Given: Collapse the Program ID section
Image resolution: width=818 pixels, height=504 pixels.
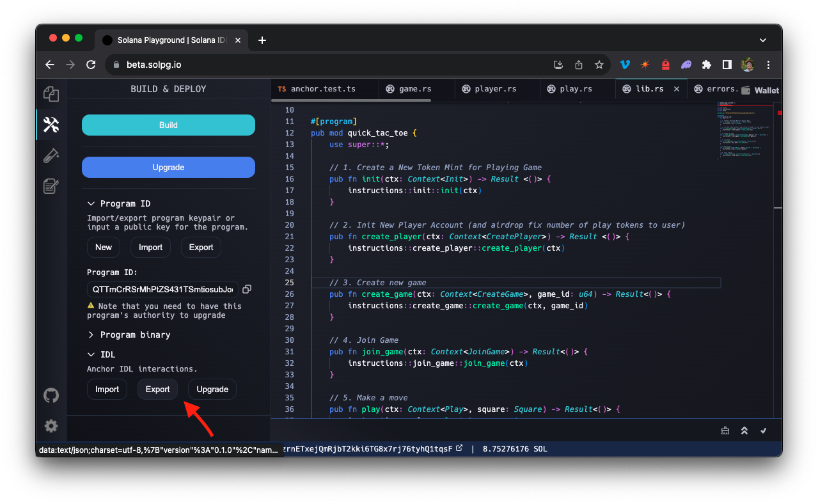Looking at the screenshot, I should 119,203.
